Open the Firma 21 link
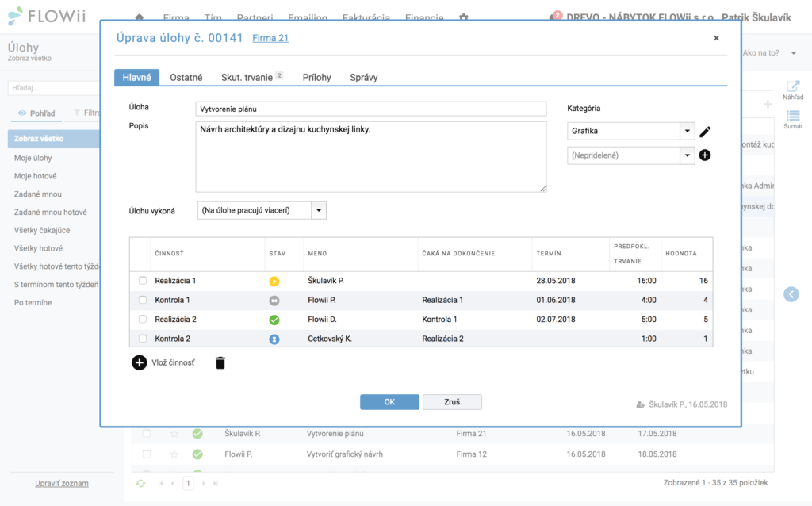Viewport: 812px width, 506px height. tap(270, 38)
